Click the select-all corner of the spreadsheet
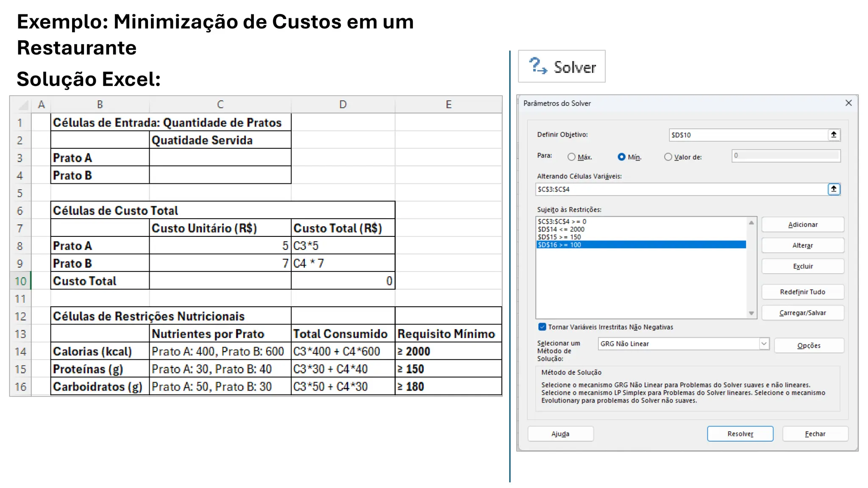 click(21, 105)
